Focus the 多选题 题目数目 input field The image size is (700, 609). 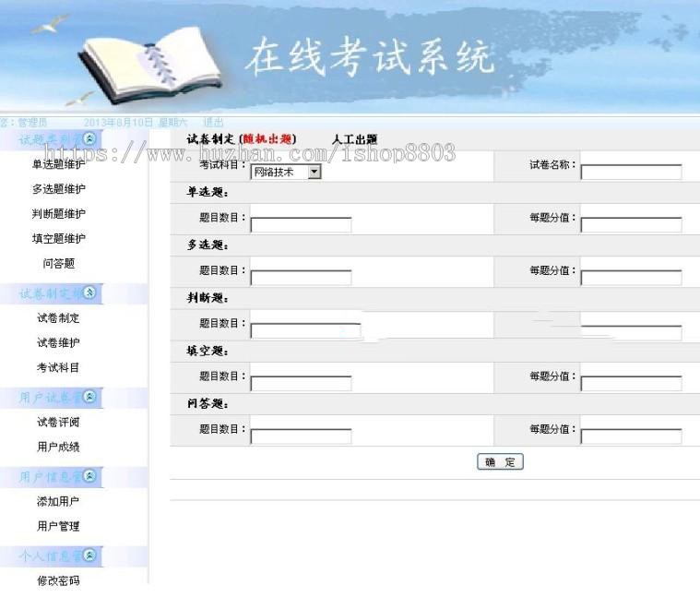coord(302,278)
